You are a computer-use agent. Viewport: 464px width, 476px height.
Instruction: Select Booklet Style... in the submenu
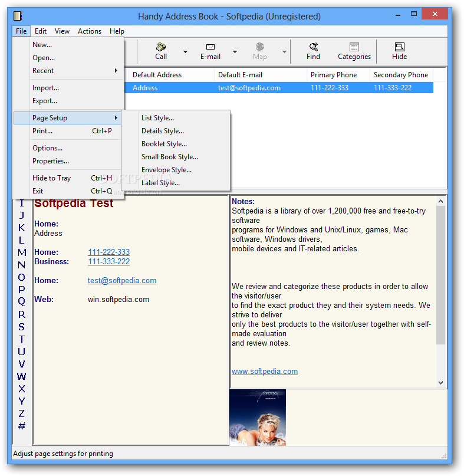pyautogui.click(x=176, y=144)
